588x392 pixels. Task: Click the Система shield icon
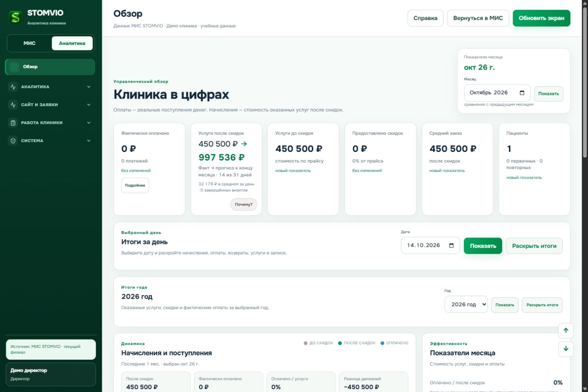tap(13, 141)
